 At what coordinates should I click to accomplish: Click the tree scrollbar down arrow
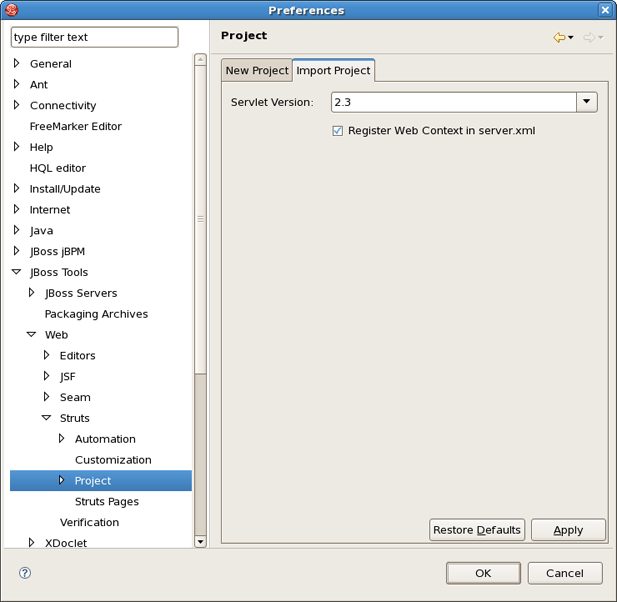[x=200, y=541]
